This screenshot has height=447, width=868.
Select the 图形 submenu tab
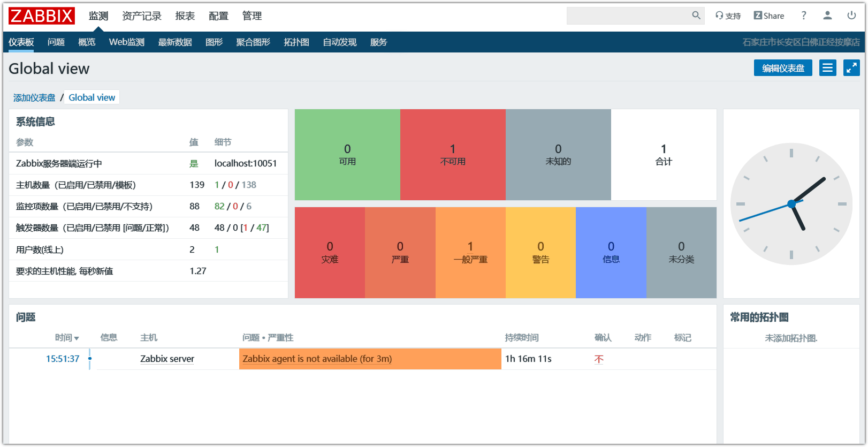pyautogui.click(x=214, y=42)
